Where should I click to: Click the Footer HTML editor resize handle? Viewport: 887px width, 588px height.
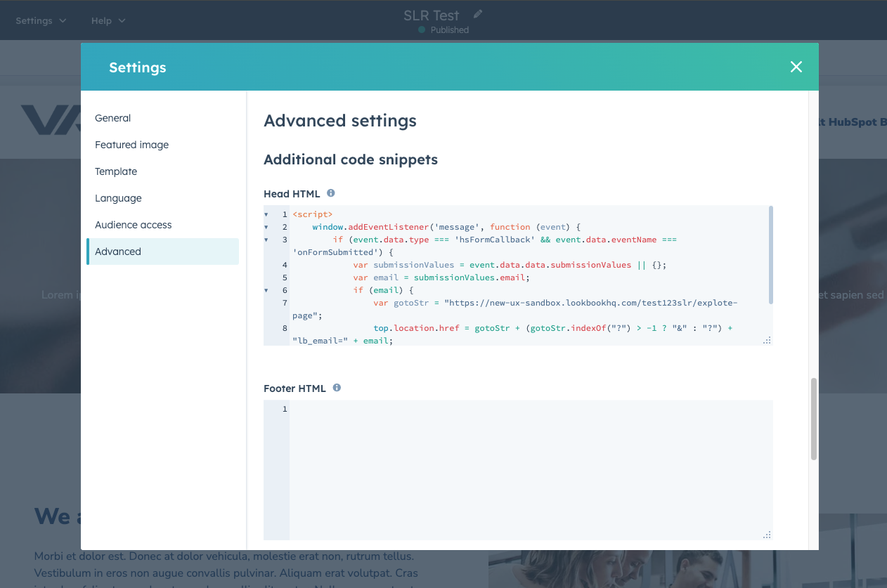[x=767, y=535]
